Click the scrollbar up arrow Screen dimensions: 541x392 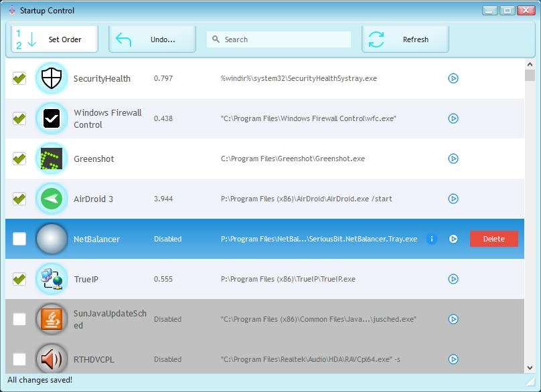(x=530, y=64)
